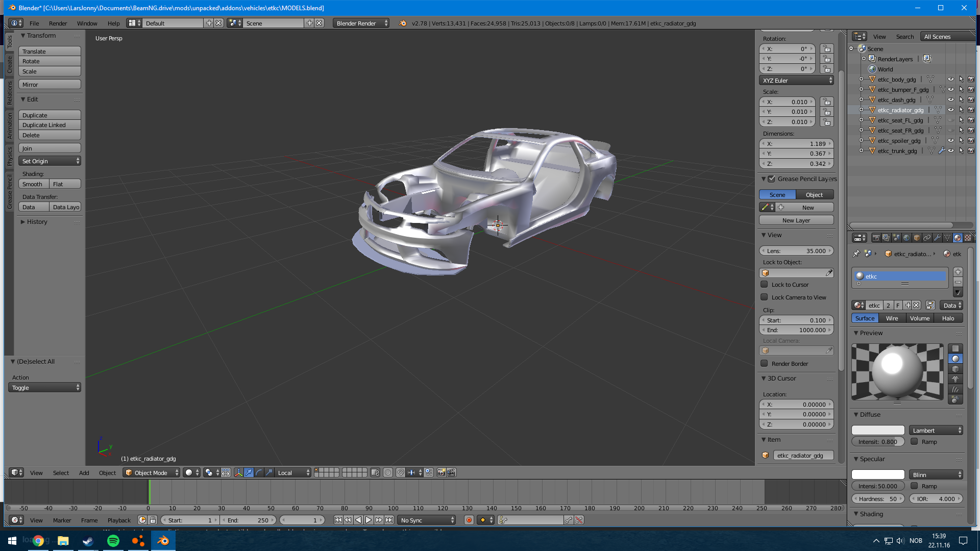The height and width of the screenshot is (551, 980).
Task: Click the jump to first frame button
Action: click(338, 520)
